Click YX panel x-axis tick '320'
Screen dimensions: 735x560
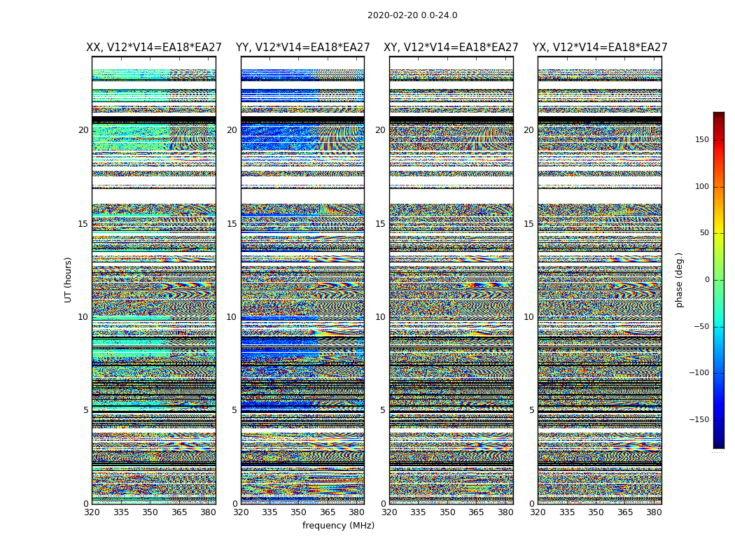(x=538, y=512)
